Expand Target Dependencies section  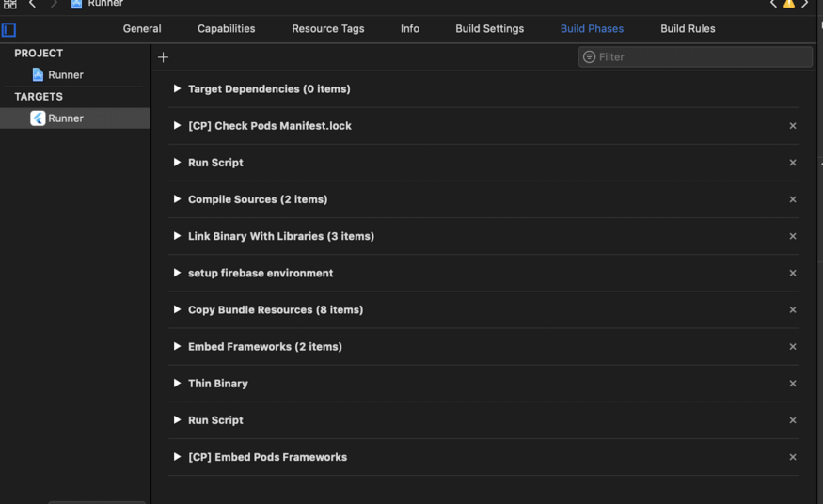coord(177,89)
